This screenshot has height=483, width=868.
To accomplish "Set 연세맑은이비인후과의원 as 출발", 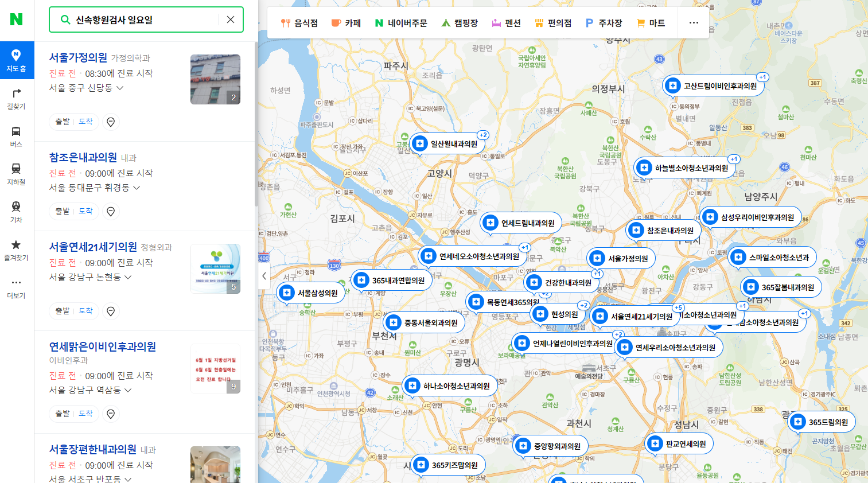I will pyautogui.click(x=63, y=414).
